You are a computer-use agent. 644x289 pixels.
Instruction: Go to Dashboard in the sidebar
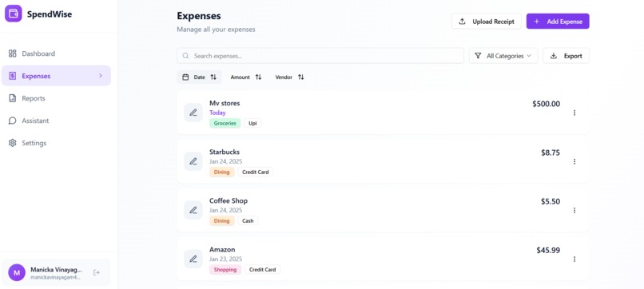(56, 53)
